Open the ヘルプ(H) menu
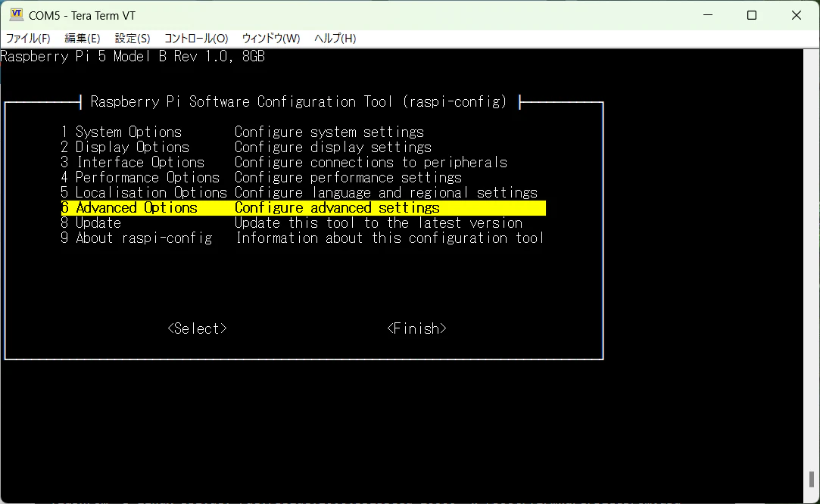 (335, 38)
